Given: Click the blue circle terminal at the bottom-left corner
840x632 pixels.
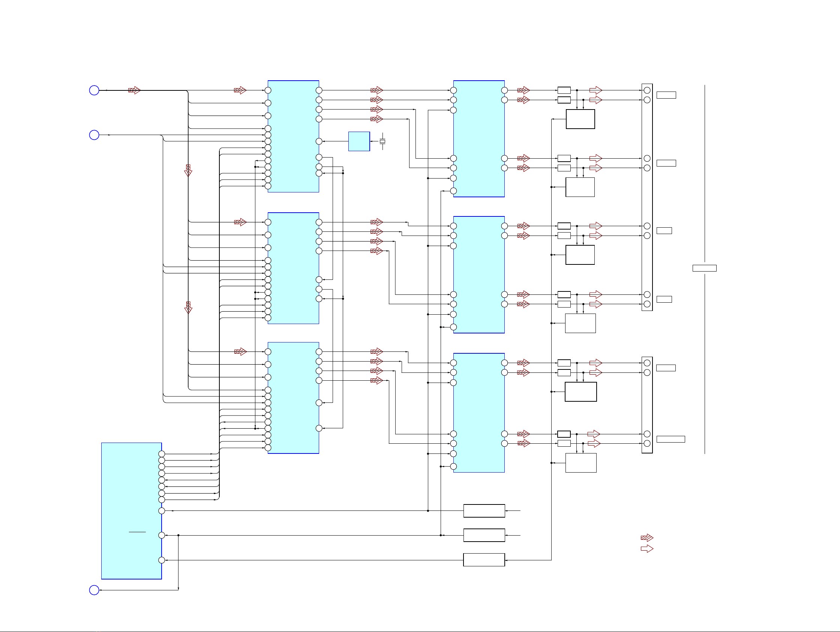Looking at the screenshot, I should pyautogui.click(x=94, y=590).
